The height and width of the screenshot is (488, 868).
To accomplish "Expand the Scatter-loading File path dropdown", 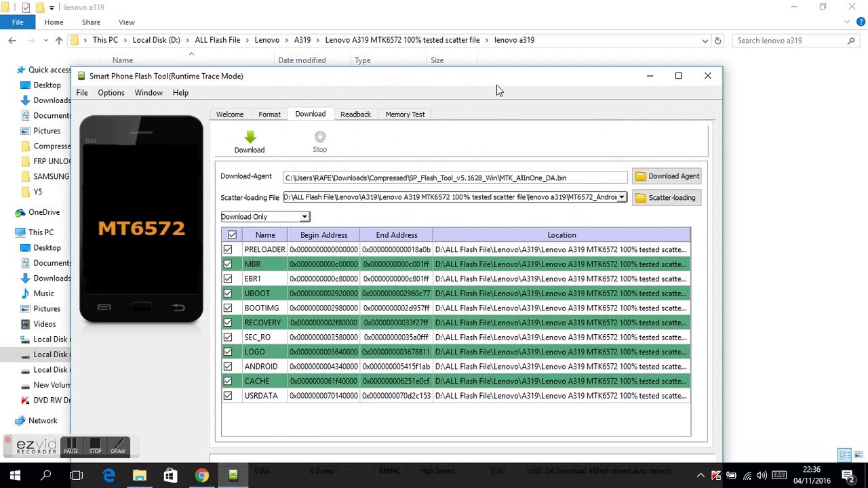I will click(621, 197).
